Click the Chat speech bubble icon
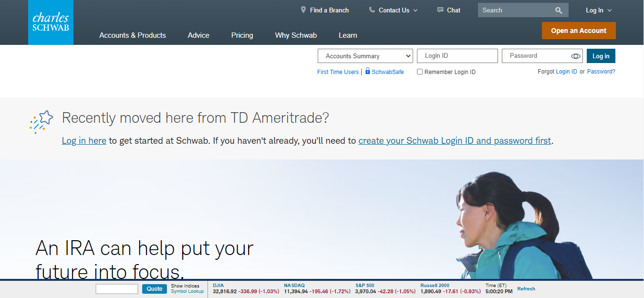The image size is (644, 298). point(440,10)
